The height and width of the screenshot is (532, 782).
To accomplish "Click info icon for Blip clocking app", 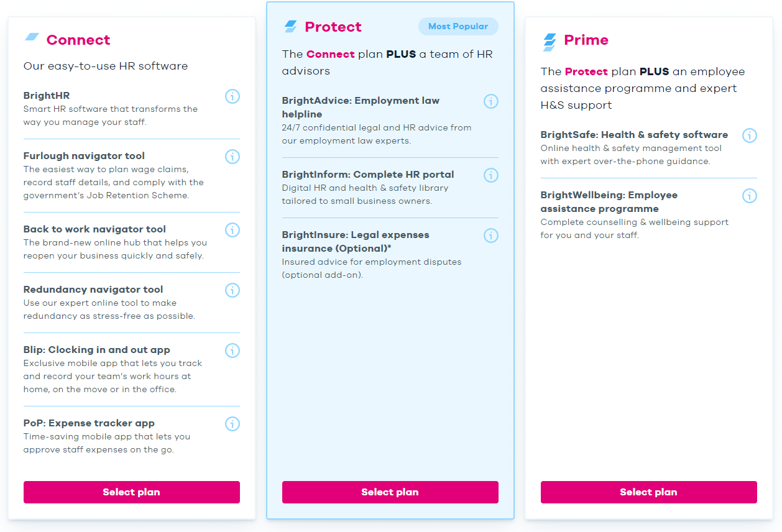I will (x=232, y=351).
